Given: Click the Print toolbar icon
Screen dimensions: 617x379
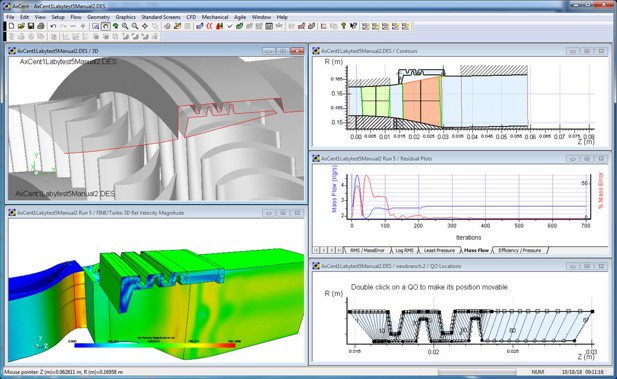Looking at the screenshot, I should click(x=41, y=26).
